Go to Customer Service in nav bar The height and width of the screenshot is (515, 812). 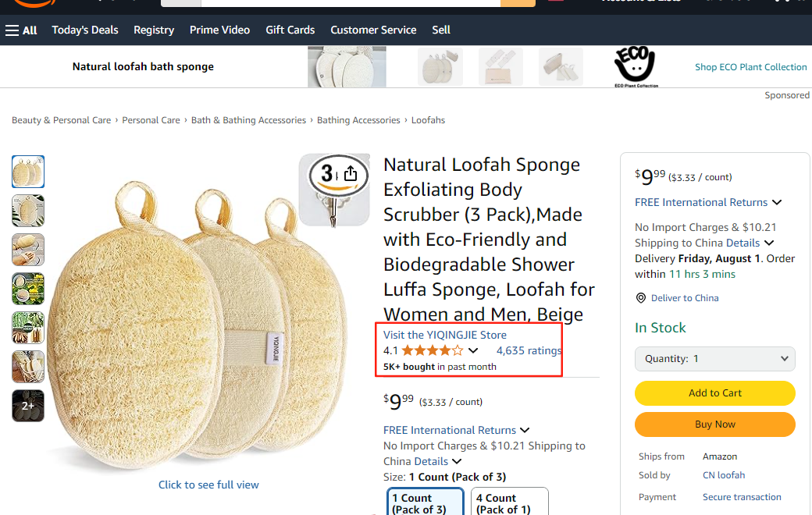[x=373, y=30]
